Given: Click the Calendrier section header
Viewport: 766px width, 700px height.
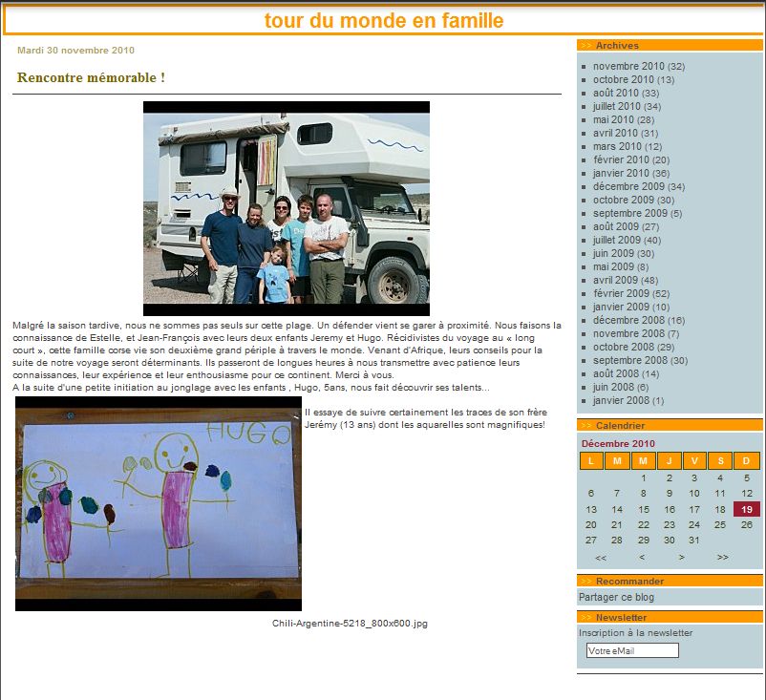Looking at the screenshot, I should [620, 425].
